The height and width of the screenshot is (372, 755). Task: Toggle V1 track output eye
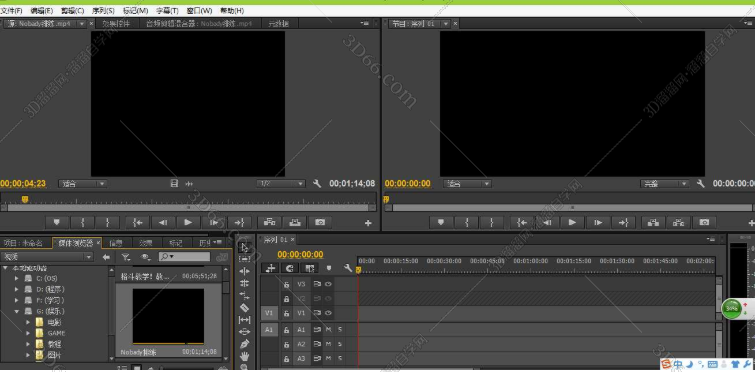click(x=328, y=313)
